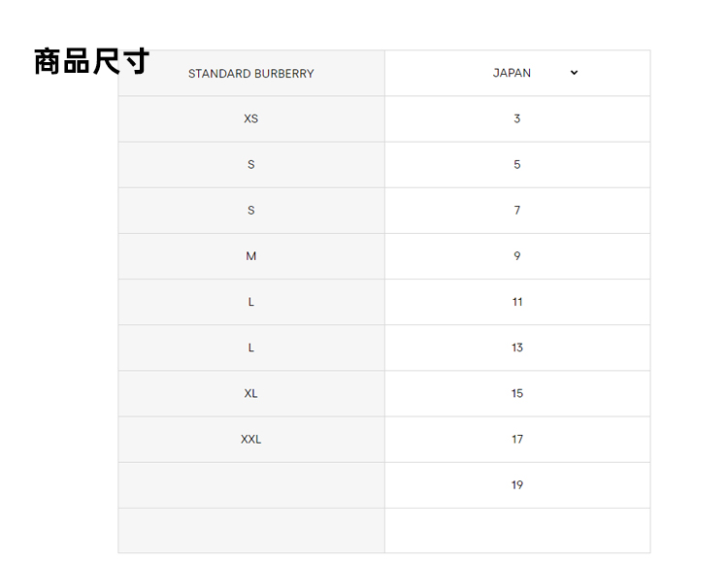Open the JAPAN size region dropdown
Viewport: 728px width, 563px height.
(x=533, y=73)
